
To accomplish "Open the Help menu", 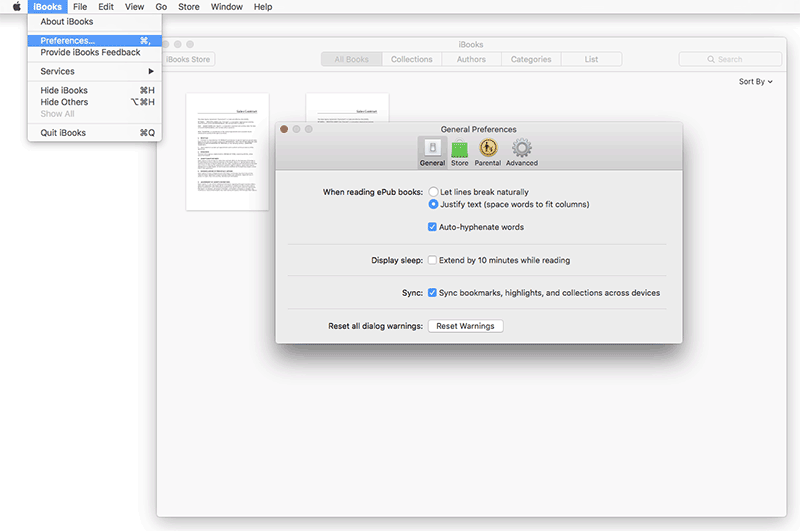I will [x=263, y=7].
